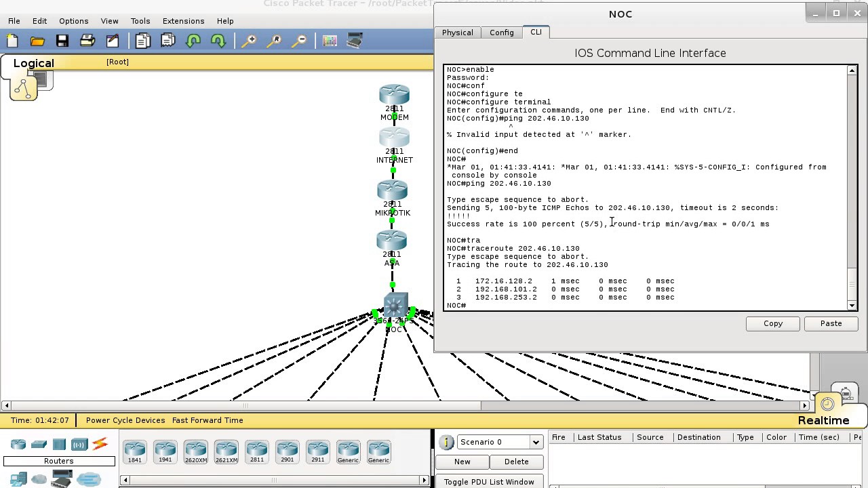Viewport: 868px width, 488px height.
Task: Select the Routers device category icon
Action: (x=18, y=445)
